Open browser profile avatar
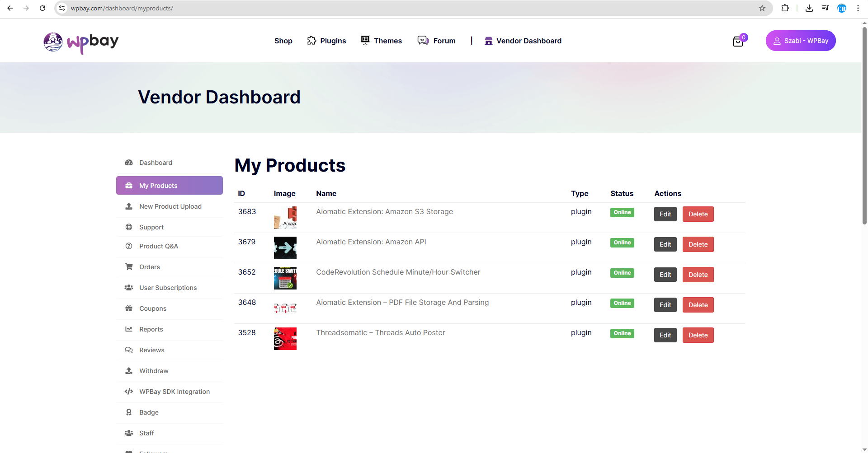The height and width of the screenshot is (453, 868). [842, 8]
